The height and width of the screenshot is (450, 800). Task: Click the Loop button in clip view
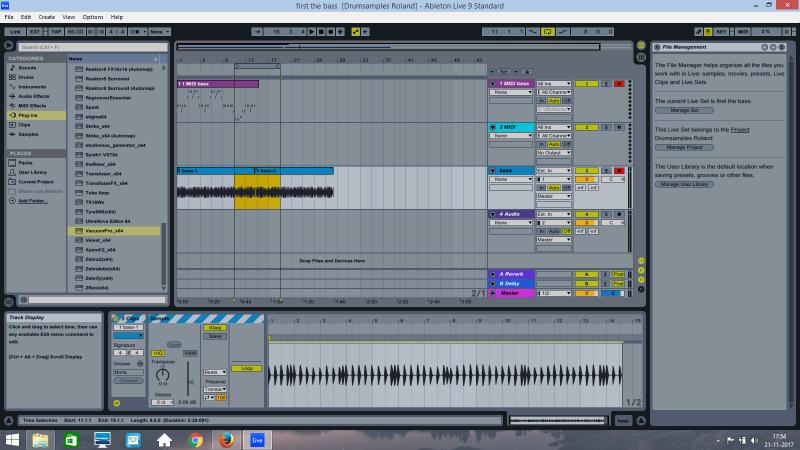pyautogui.click(x=246, y=368)
